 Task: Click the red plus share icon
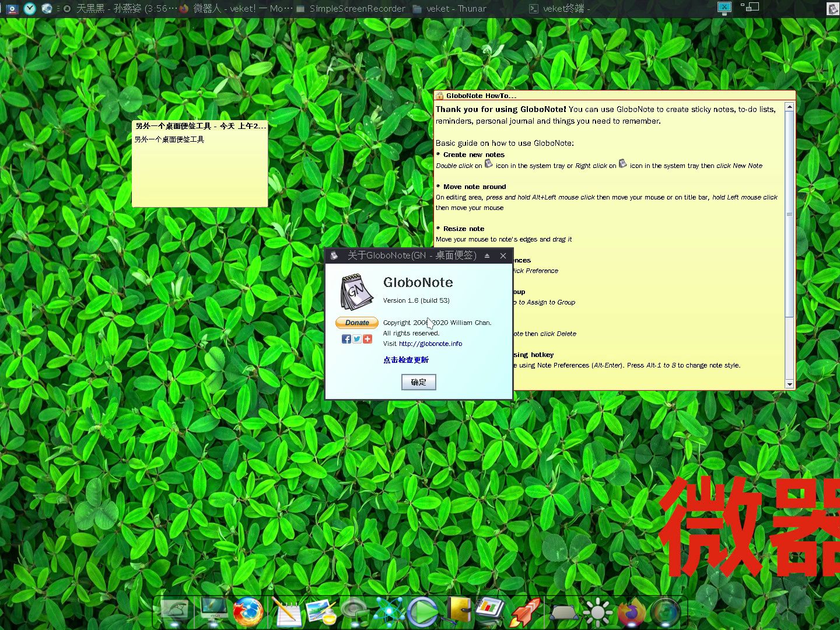pyautogui.click(x=367, y=339)
